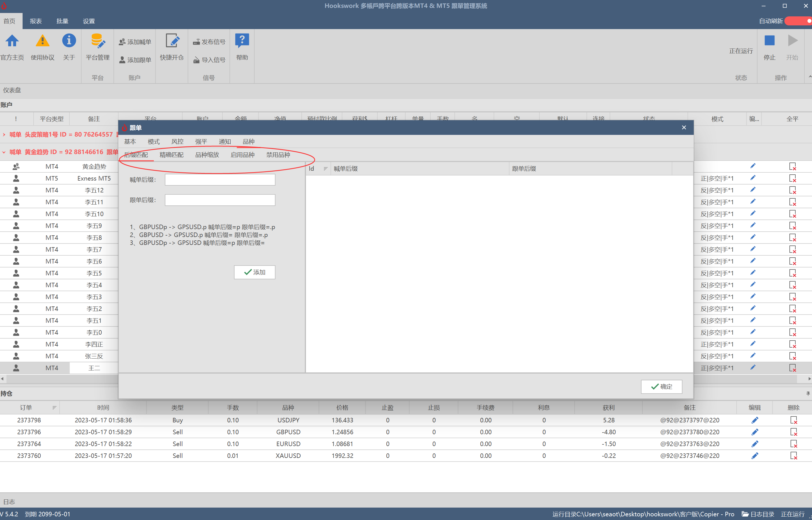The width and height of the screenshot is (812, 520).
Task: Select the 强平 tab in 跟单 dialog
Action: [201, 141]
